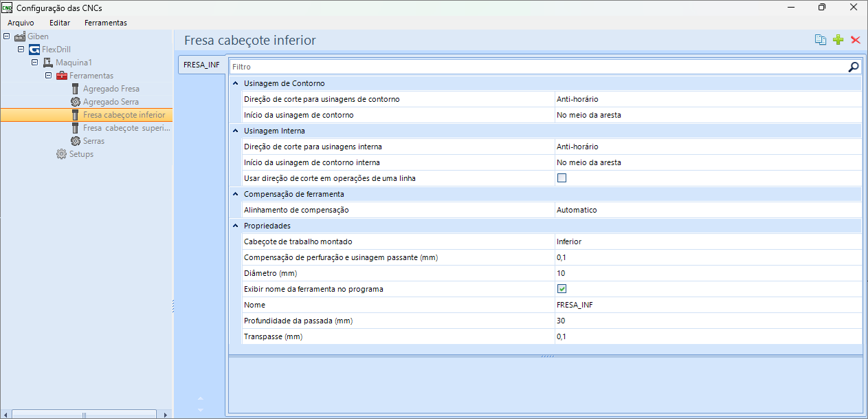Open the Setups node in tree
The width and height of the screenshot is (868, 419).
[x=80, y=154]
